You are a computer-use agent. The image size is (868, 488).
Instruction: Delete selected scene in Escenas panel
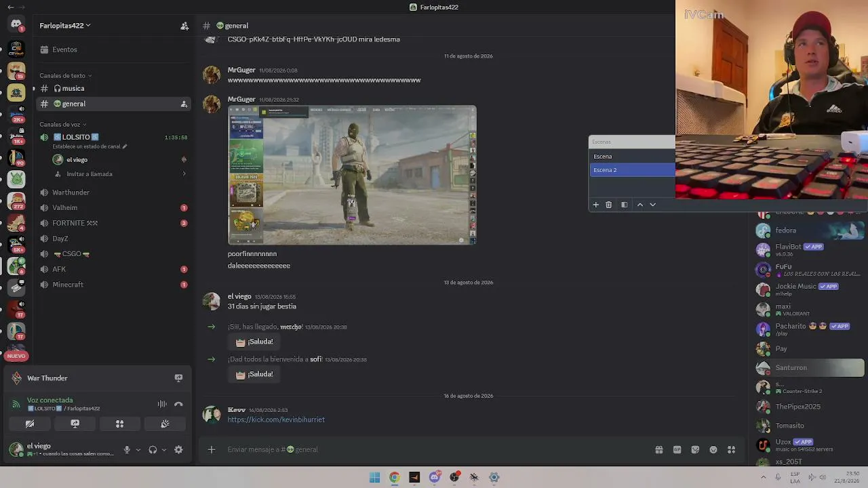pyautogui.click(x=608, y=205)
